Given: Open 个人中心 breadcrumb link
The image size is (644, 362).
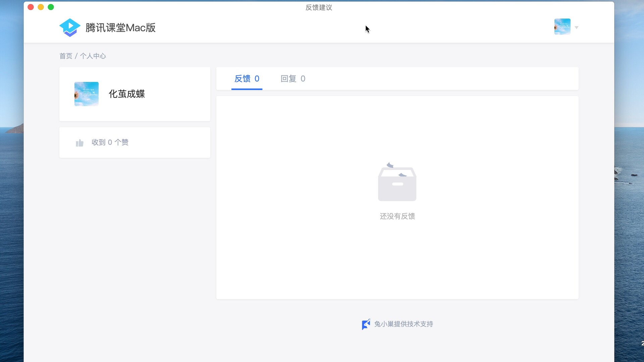Looking at the screenshot, I should pyautogui.click(x=93, y=56).
